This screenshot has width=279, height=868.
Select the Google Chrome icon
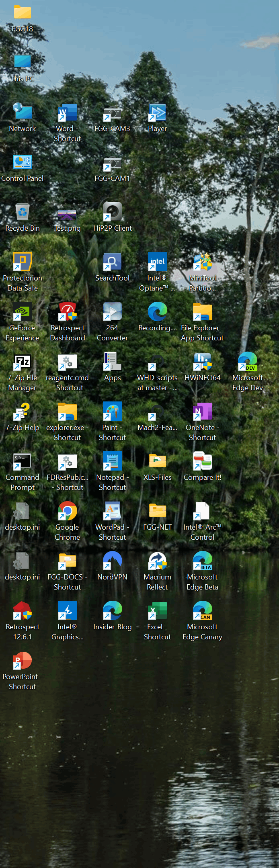click(68, 511)
